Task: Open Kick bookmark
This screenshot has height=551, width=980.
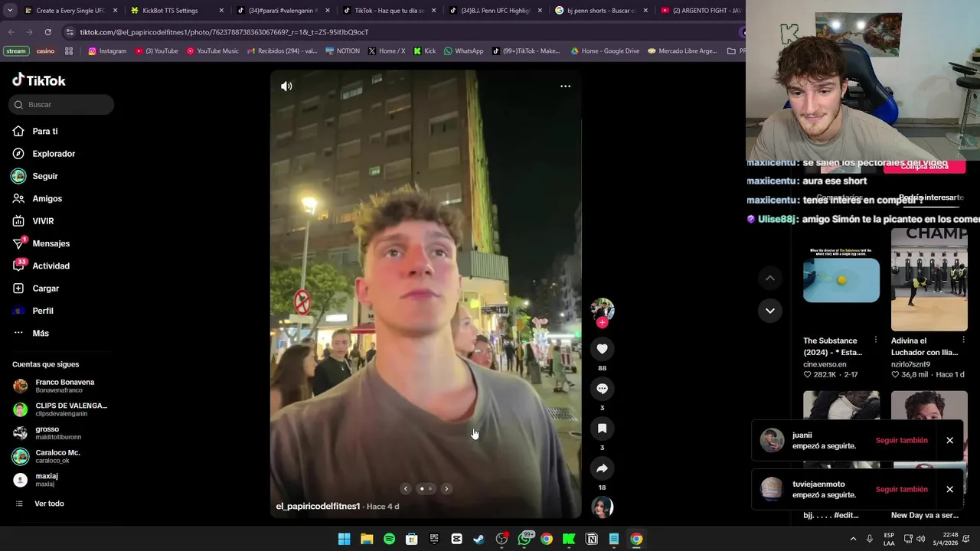Action: 424,51
